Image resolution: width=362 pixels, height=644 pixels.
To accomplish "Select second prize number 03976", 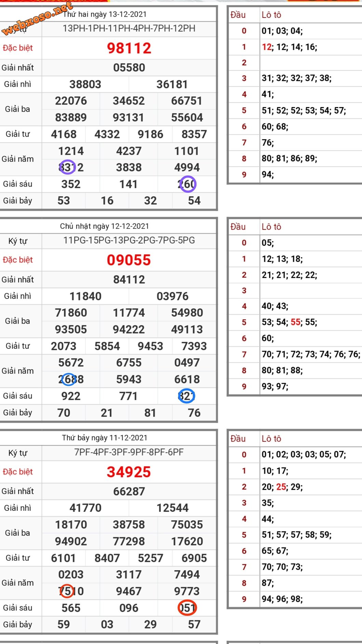I will coord(172,296).
